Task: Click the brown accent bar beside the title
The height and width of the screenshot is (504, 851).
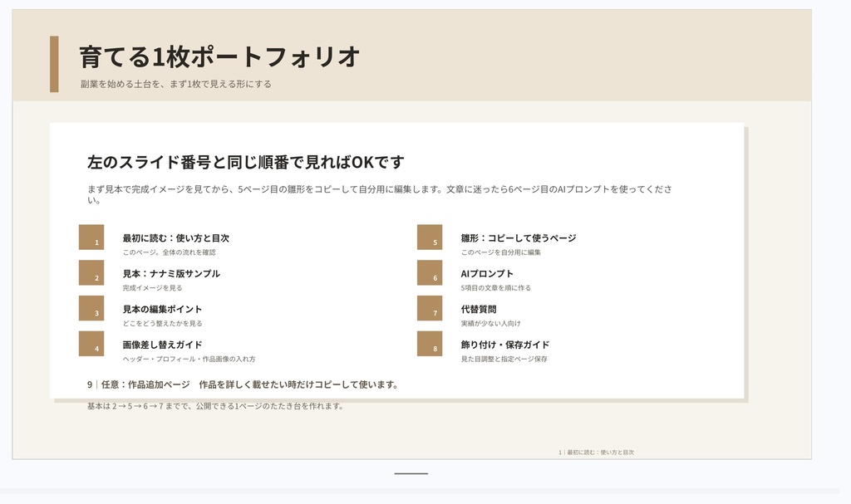Action: [x=54, y=64]
